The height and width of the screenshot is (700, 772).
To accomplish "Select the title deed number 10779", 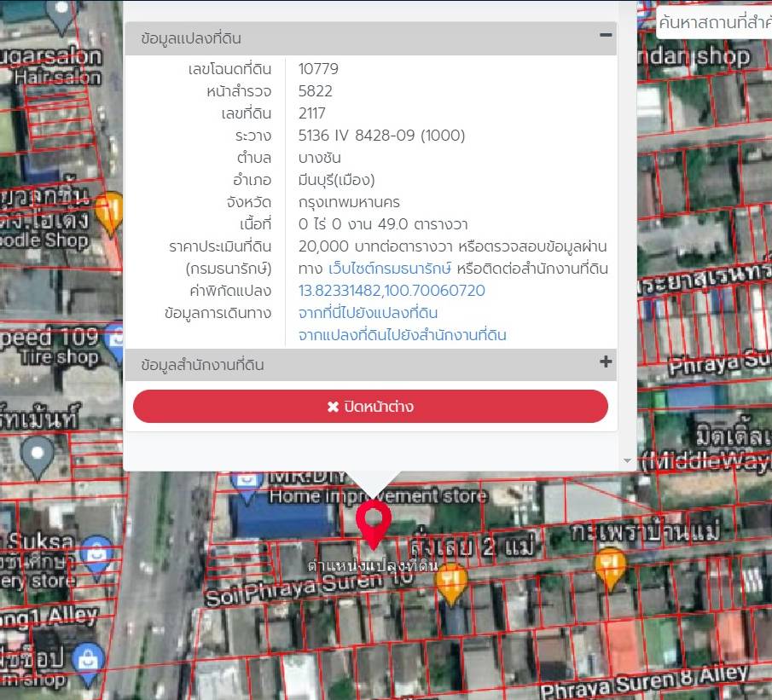I will (318, 69).
